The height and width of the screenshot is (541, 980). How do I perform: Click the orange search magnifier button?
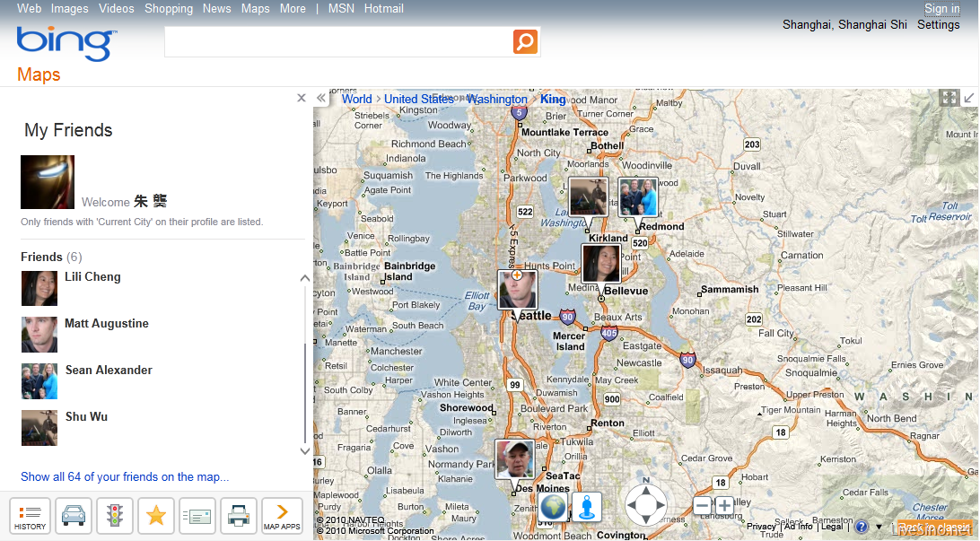pyautogui.click(x=526, y=42)
